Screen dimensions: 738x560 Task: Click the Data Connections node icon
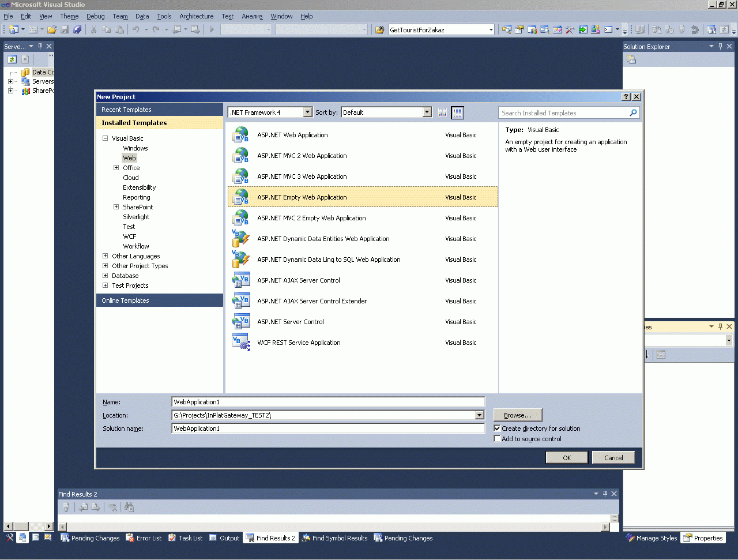click(x=25, y=72)
